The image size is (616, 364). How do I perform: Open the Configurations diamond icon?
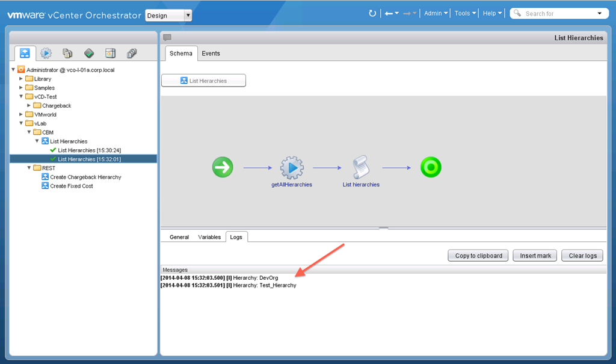89,53
